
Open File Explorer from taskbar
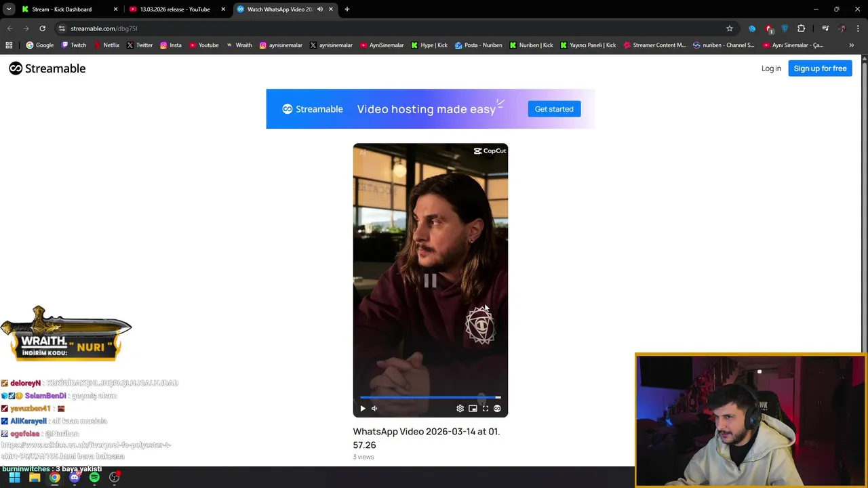pos(35,478)
